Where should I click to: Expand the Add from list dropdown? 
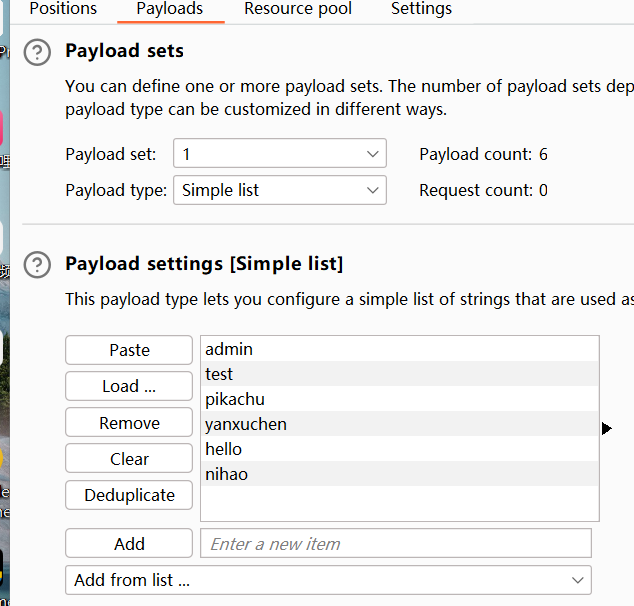(x=328, y=580)
